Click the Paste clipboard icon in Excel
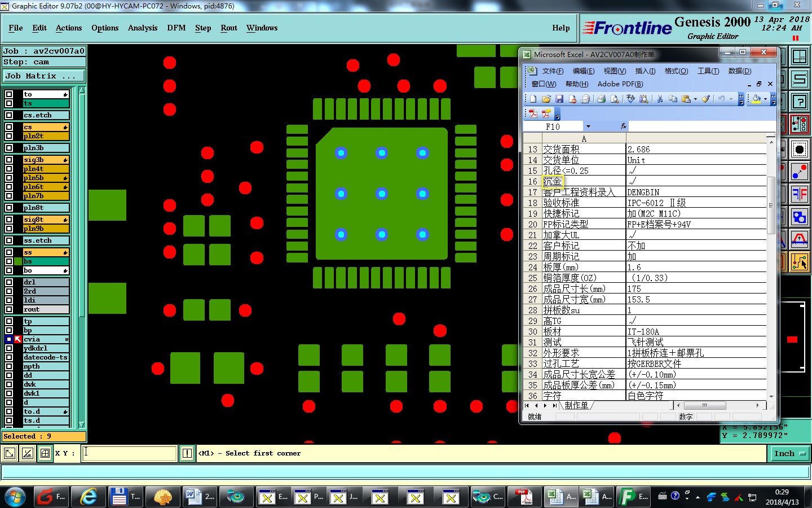 point(686,99)
